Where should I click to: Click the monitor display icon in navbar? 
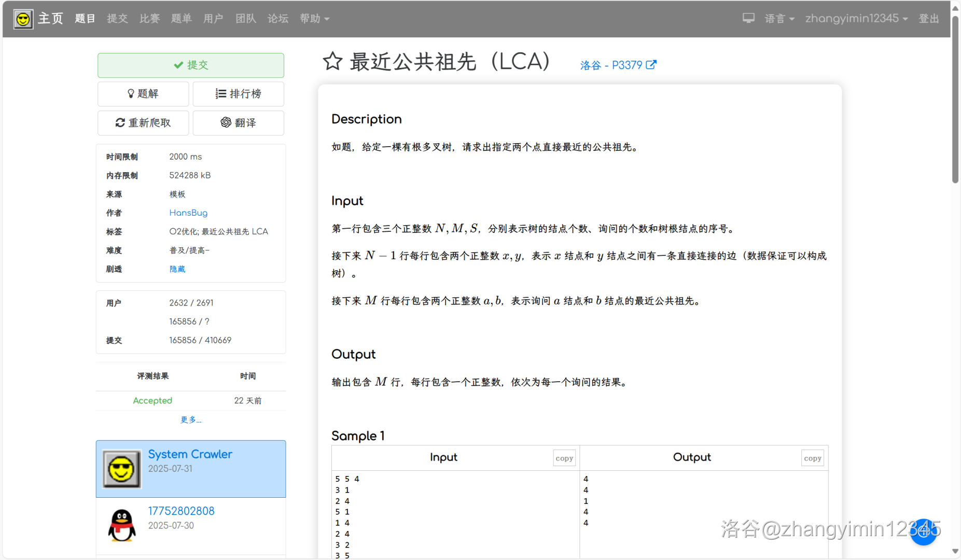pyautogui.click(x=748, y=19)
